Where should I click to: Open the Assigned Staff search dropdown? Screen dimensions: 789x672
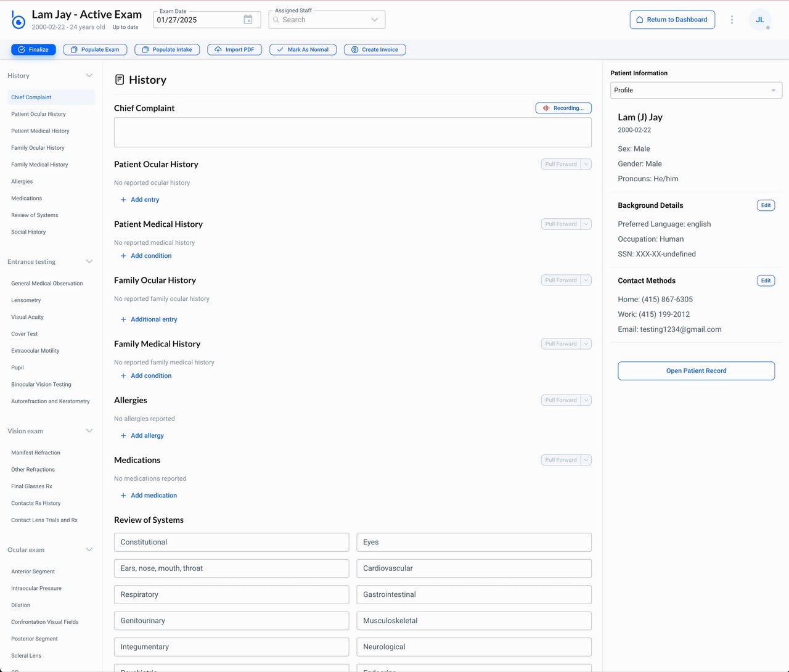click(x=327, y=20)
